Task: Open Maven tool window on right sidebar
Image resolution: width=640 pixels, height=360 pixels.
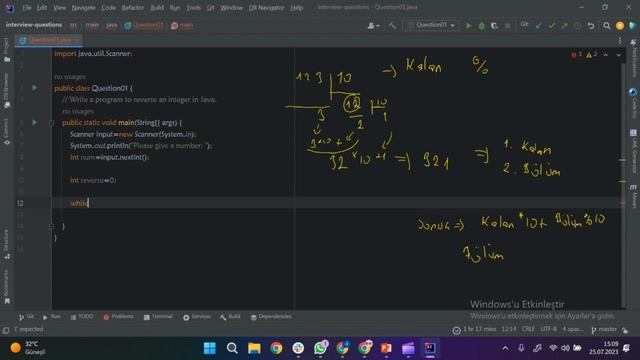Action: [x=633, y=196]
